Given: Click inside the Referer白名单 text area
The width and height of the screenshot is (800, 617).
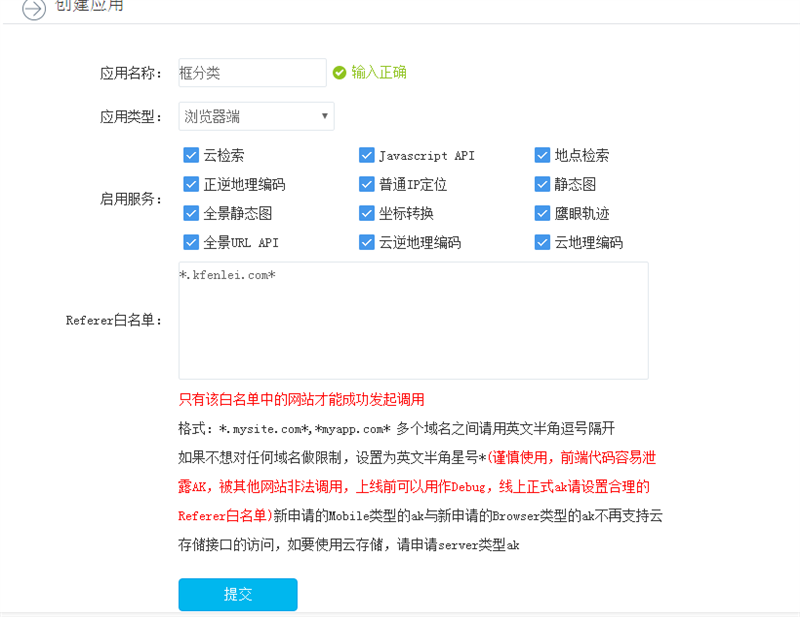Looking at the screenshot, I should [413, 320].
